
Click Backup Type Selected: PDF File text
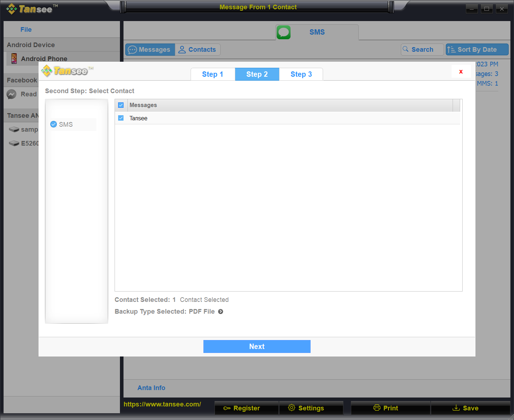point(165,312)
